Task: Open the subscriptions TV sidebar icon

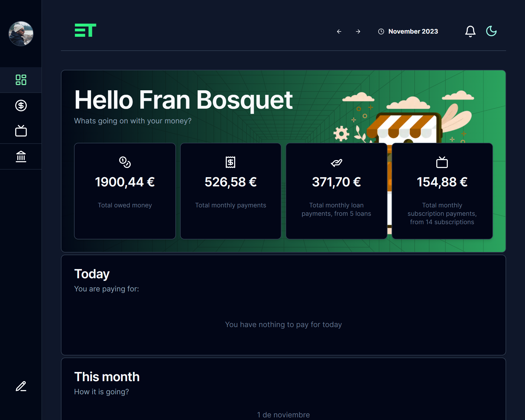Action: pos(21,131)
